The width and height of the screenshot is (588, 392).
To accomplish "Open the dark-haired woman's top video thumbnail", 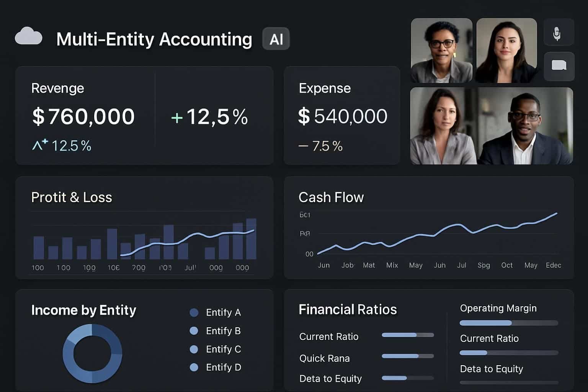I will [x=506, y=50].
